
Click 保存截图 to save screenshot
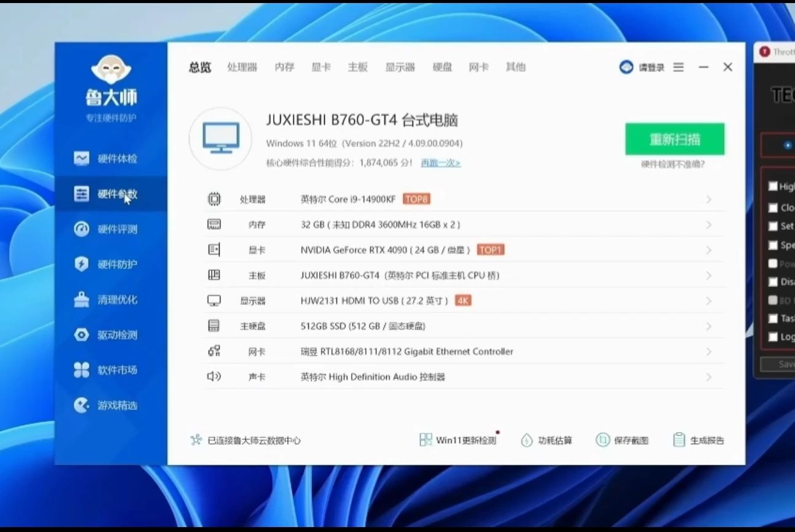click(622, 441)
